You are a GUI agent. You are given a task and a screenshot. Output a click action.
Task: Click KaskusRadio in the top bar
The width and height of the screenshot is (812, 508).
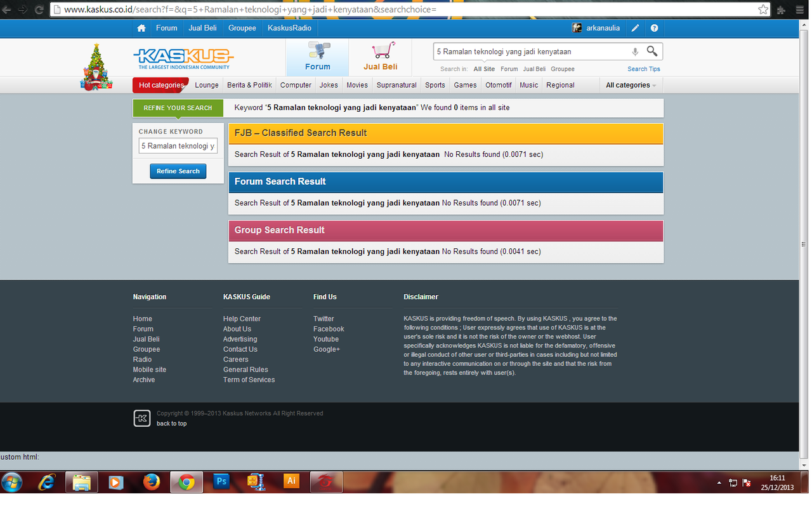[289, 28]
